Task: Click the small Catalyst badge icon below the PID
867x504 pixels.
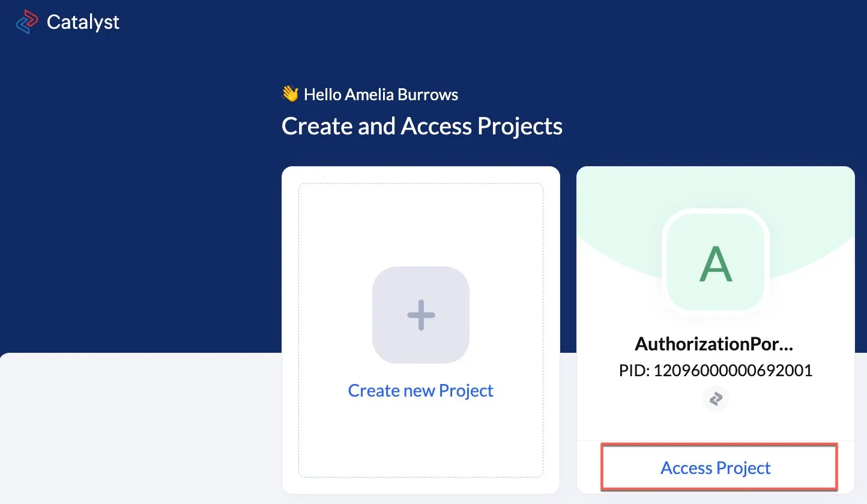Action: [x=716, y=400]
